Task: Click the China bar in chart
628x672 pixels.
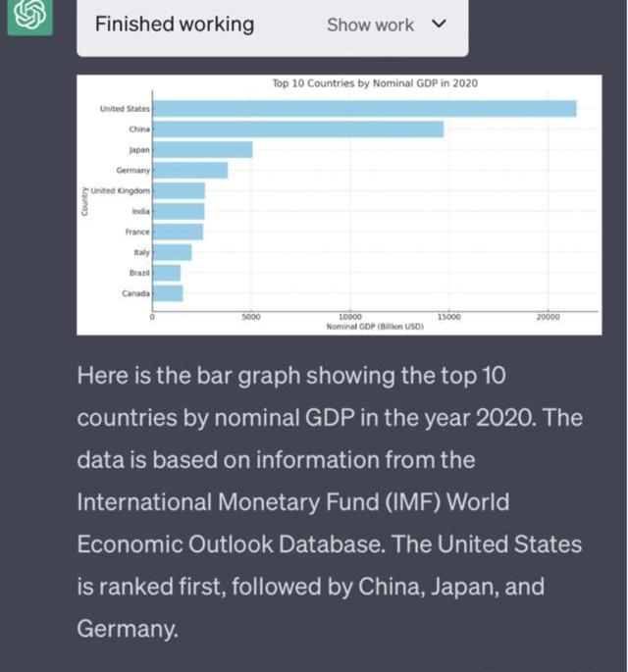Action: pos(298,129)
